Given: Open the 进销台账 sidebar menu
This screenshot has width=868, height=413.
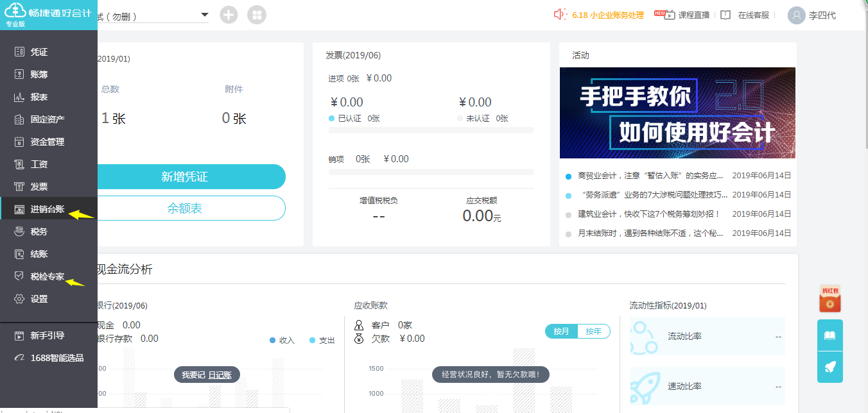Looking at the screenshot, I should tap(47, 209).
